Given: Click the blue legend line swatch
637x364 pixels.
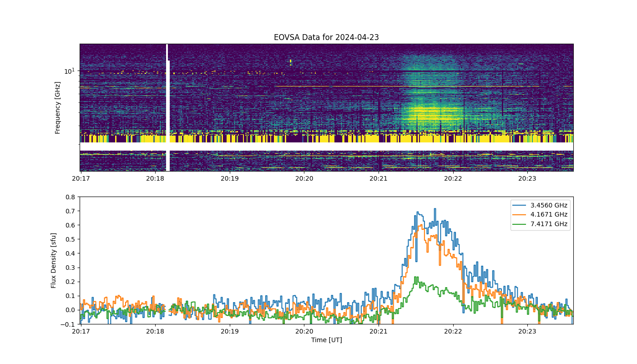Looking at the screenshot, I should click(x=521, y=205).
